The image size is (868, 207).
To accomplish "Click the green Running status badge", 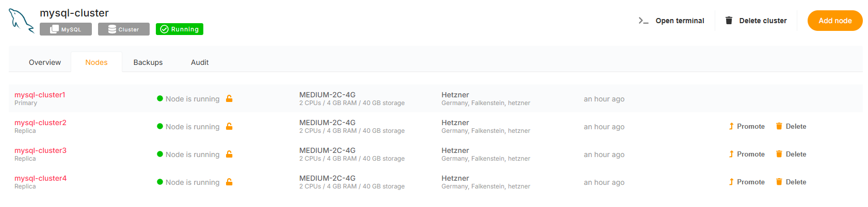I will (180, 29).
